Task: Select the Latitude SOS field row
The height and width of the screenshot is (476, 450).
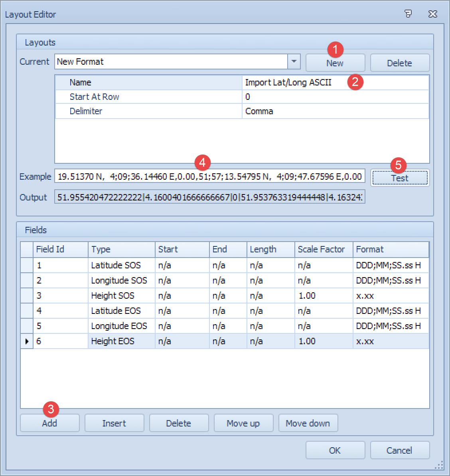Action: pos(116,265)
